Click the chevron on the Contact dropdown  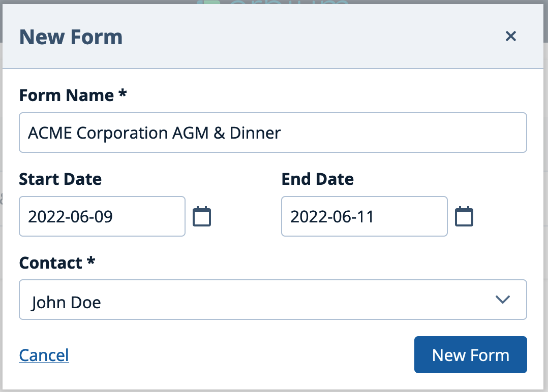point(503,300)
